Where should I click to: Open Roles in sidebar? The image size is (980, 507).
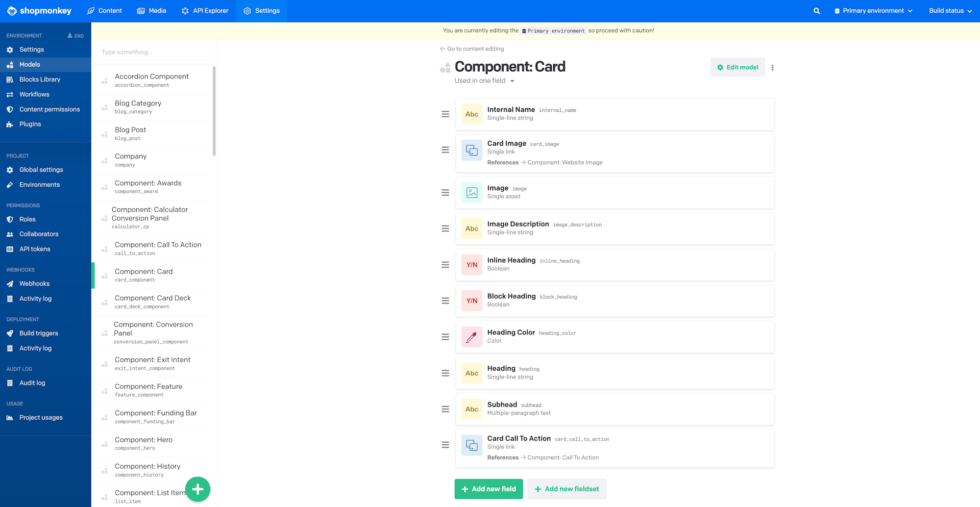pyautogui.click(x=46, y=219)
